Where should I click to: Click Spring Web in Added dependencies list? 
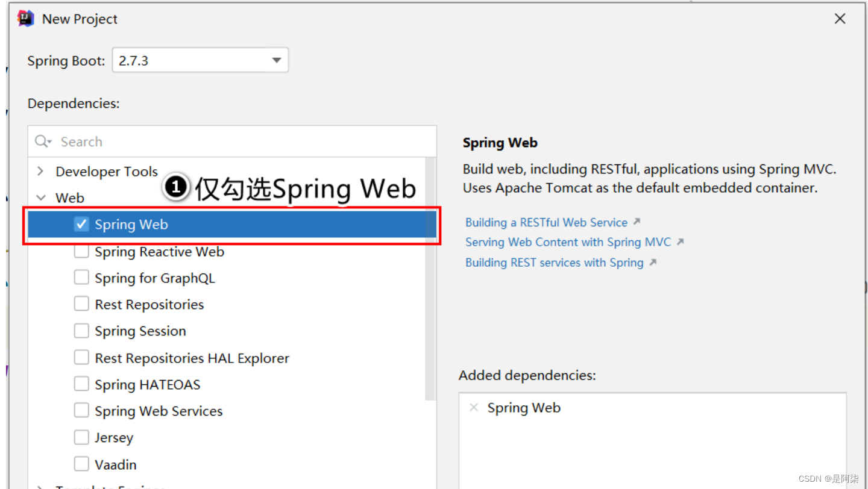coord(524,408)
